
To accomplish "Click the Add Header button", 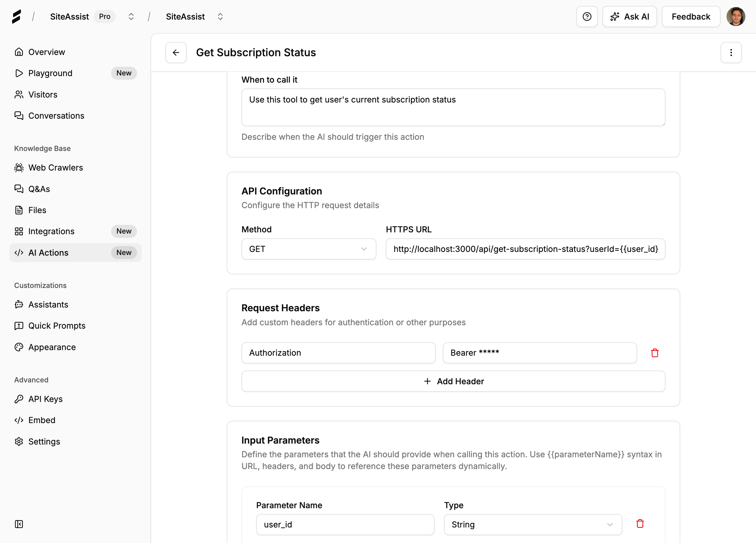I will pyautogui.click(x=453, y=381).
